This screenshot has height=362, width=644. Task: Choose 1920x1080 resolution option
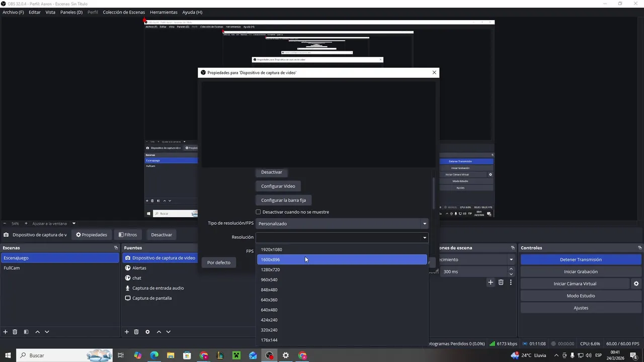coord(342,249)
